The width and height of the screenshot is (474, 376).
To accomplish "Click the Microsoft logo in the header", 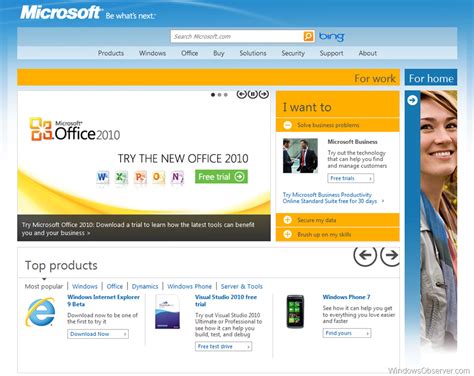I will pyautogui.click(x=61, y=13).
